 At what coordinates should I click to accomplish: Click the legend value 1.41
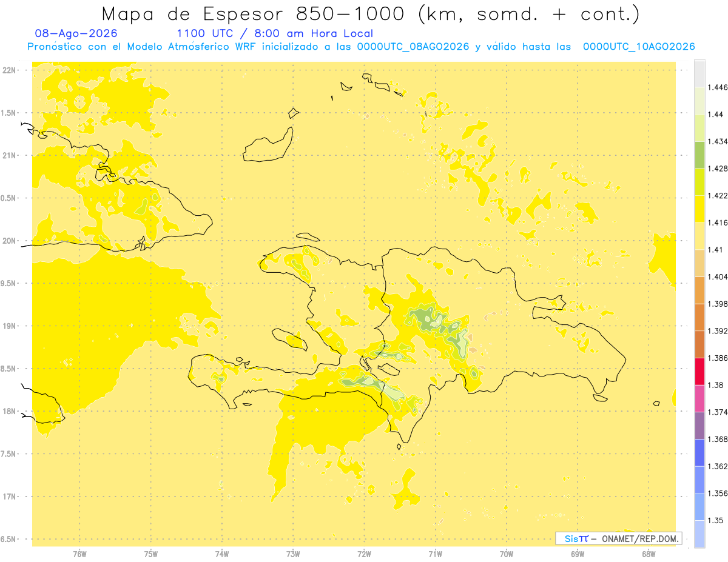[716, 250]
